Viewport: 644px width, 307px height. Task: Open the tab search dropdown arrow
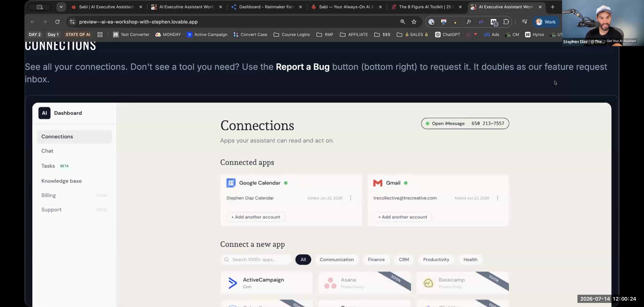click(x=61, y=7)
